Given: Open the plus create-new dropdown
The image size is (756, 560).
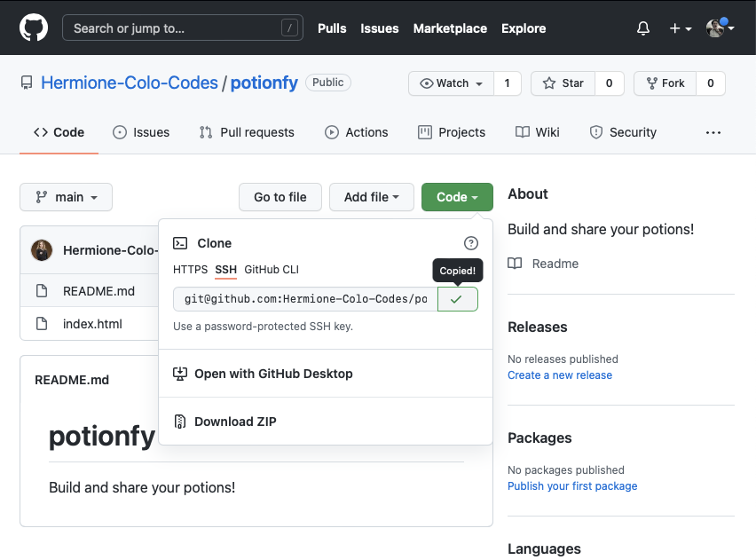Looking at the screenshot, I should coord(680,28).
